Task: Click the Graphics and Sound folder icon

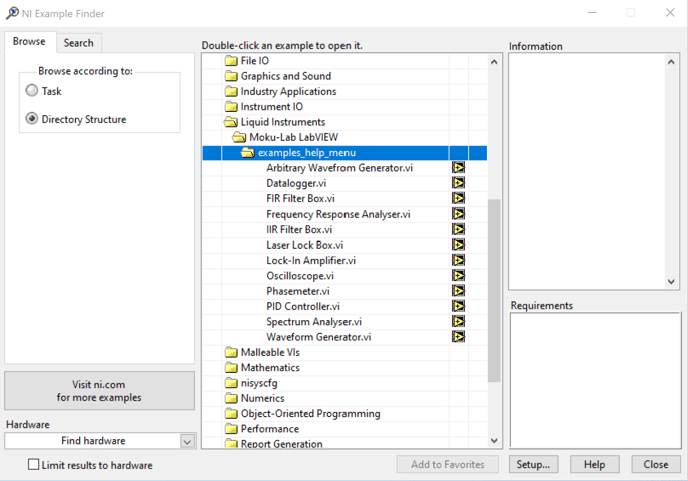Action: (231, 76)
